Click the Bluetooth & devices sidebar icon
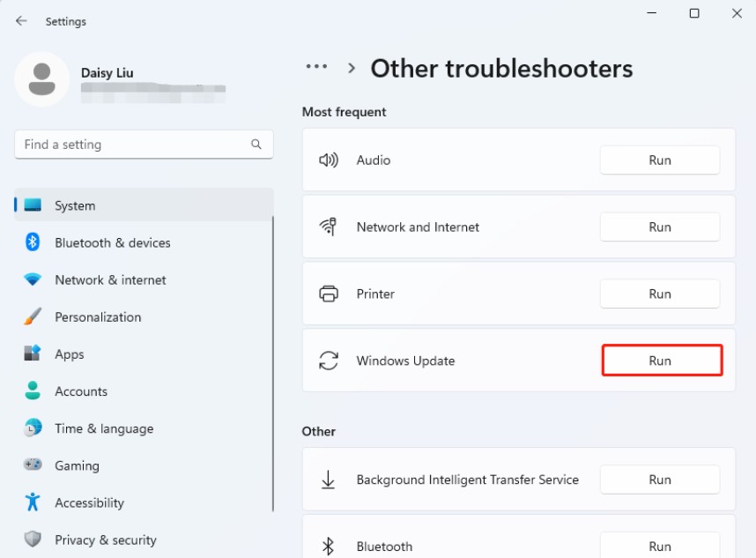 (x=33, y=242)
